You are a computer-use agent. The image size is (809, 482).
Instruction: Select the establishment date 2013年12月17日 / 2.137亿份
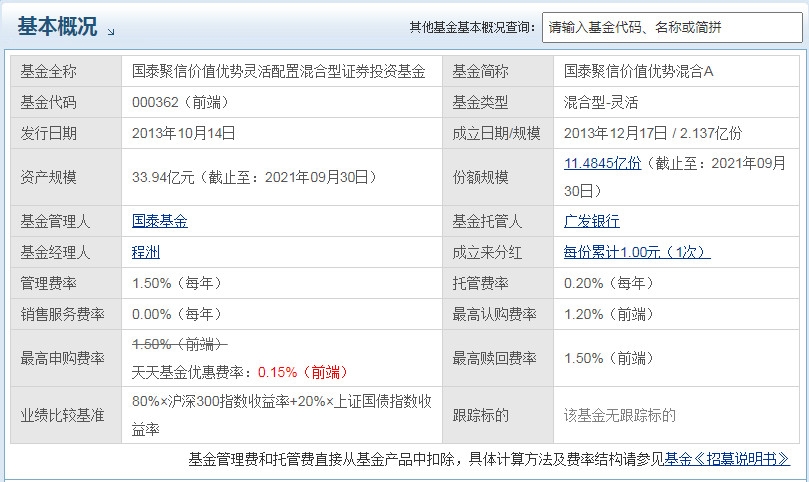click(x=653, y=133)
